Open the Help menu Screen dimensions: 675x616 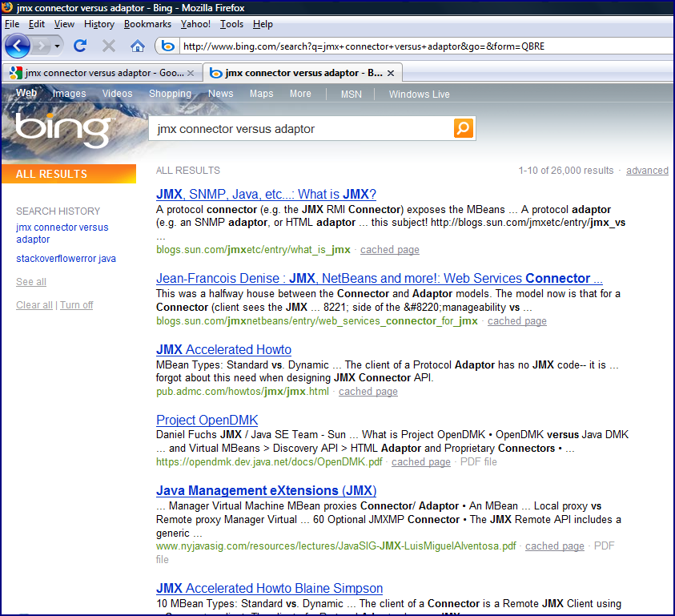(x=263, y=24)
